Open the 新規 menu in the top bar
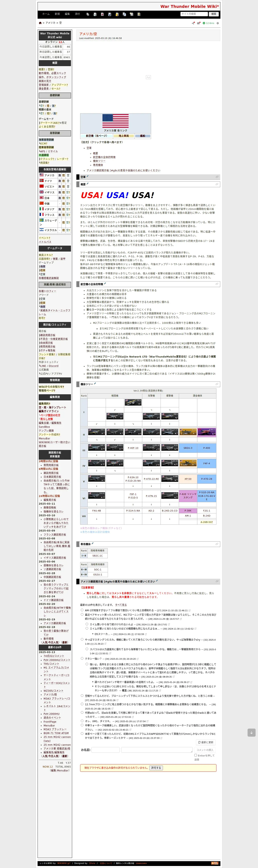 point(57,14)
